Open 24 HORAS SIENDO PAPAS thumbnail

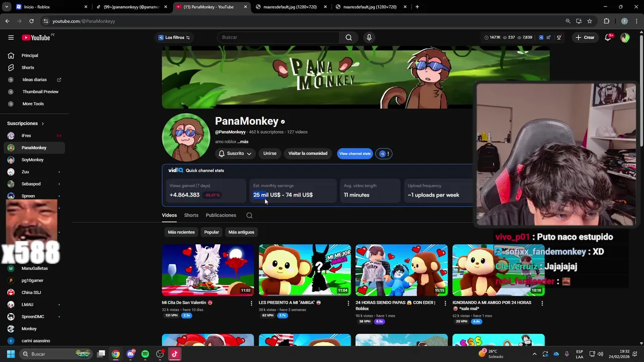(401, 270)
